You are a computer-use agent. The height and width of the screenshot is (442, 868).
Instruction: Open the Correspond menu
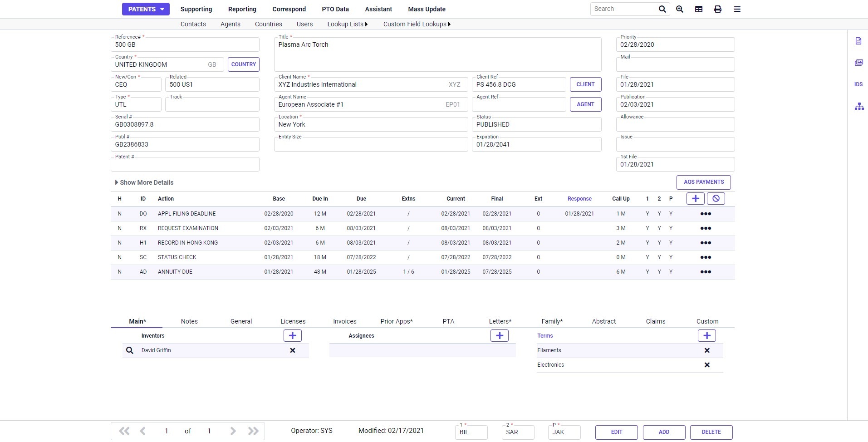tap(289, 9)
